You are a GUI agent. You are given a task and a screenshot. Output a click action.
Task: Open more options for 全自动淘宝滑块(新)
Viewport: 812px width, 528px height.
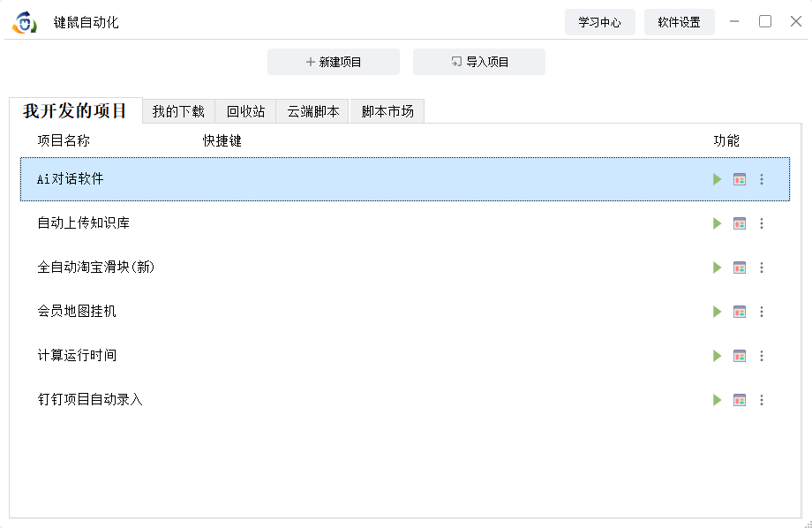coord(761,268)
